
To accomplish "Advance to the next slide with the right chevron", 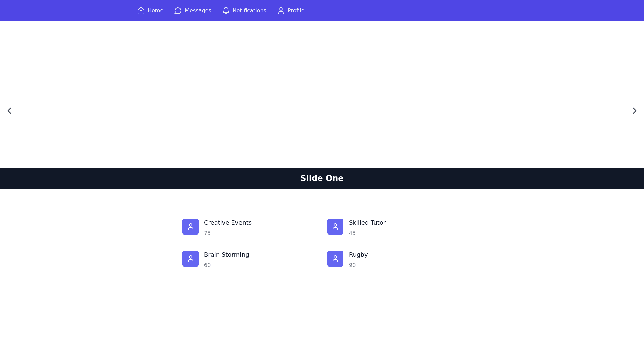I will pyautogui.click(x=634, y=111).
